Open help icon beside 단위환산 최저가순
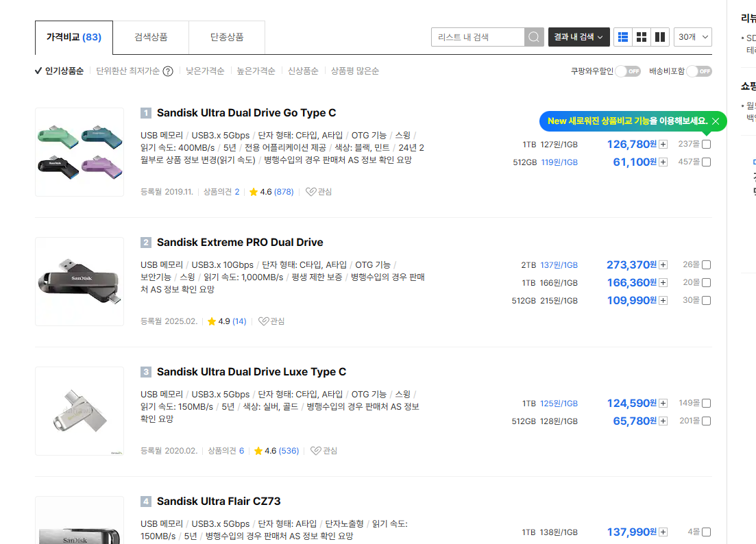The width and height of the screenshot is (756, 544). point(168,71)
